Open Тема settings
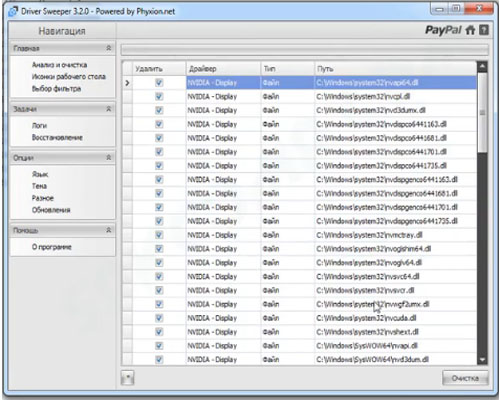The height and width of the screenshot is (400, 500). pyautogui.click(x=39, y=186)
